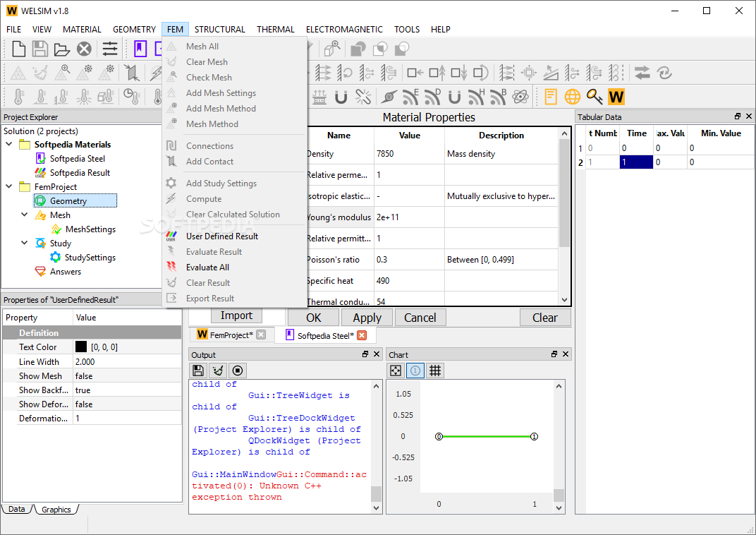
Task: Toggle the chart grid button
Action: pyautogui.click(x=435, y=371)
